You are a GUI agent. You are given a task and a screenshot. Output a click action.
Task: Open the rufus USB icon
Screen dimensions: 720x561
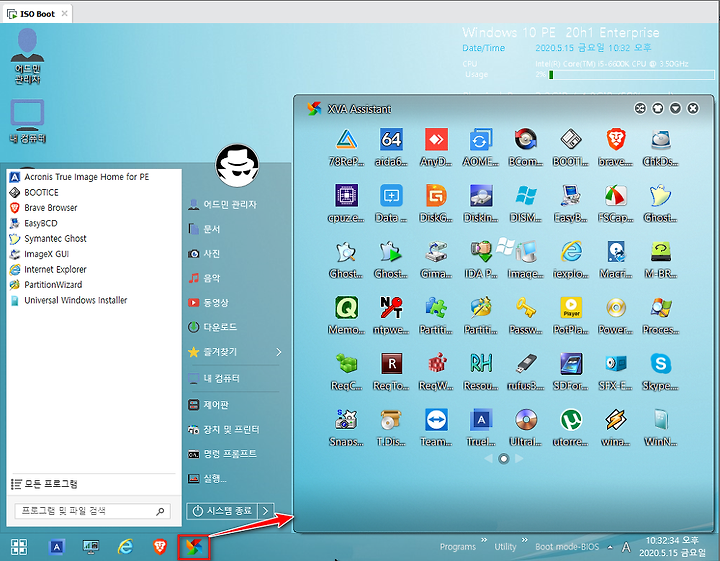point(526,364)
